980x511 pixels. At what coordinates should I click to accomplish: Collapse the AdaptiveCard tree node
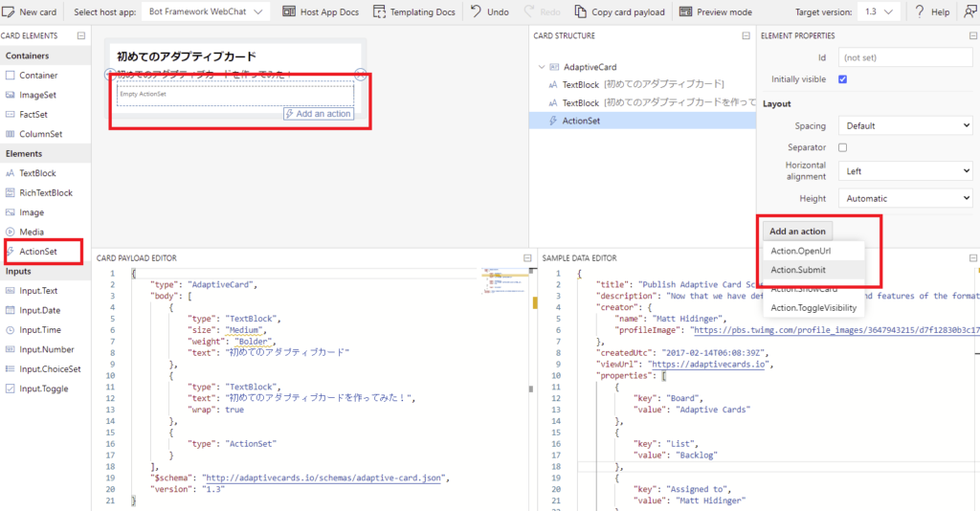point(542,67)
